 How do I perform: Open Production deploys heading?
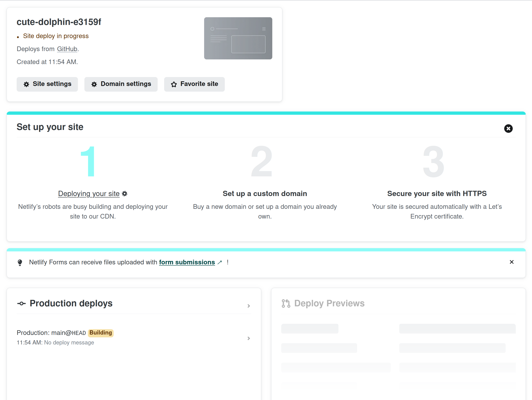tap(71, 303)
